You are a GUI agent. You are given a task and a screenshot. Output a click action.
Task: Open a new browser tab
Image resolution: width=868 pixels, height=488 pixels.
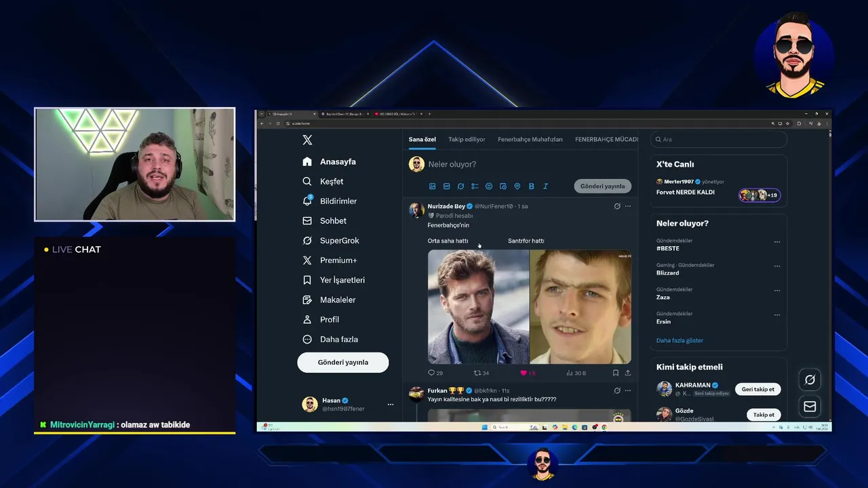[429, 114]
